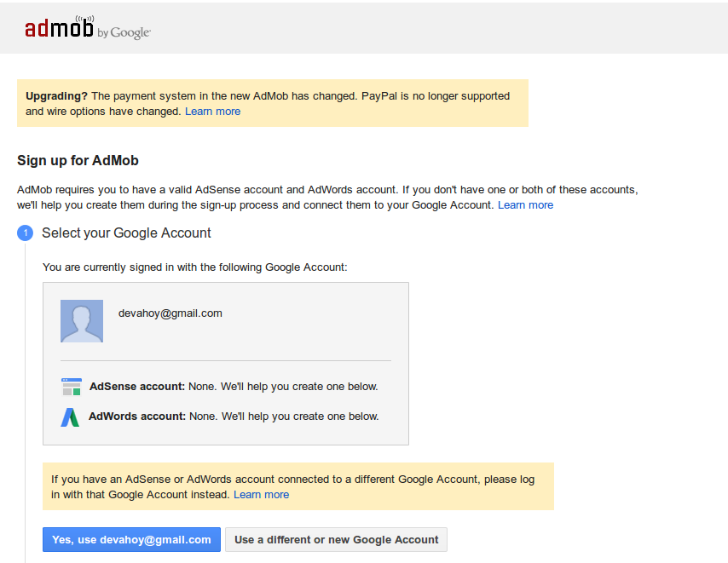Confirm with Yes, use devahoy@gmail.com button
Image resolution: width=728 pixels, height=563 pixels.
coord(131,539)
